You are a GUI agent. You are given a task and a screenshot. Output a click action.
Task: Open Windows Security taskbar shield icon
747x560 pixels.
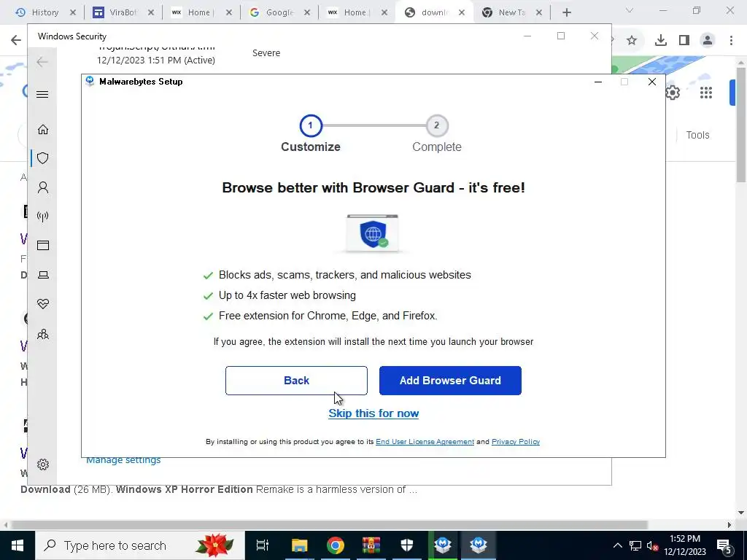coord(407,545)
